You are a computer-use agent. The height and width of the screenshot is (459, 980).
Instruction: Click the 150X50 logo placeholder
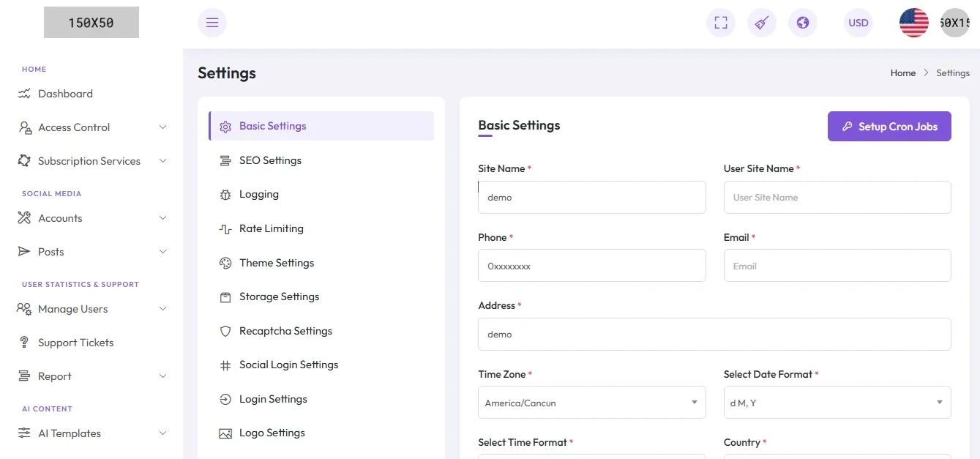pos(91,23)
